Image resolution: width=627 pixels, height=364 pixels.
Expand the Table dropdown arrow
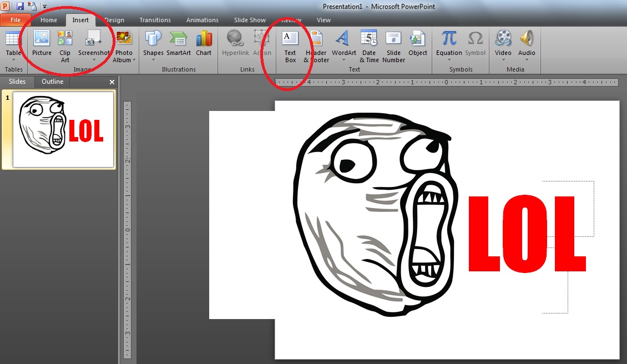tap(13, 60)
